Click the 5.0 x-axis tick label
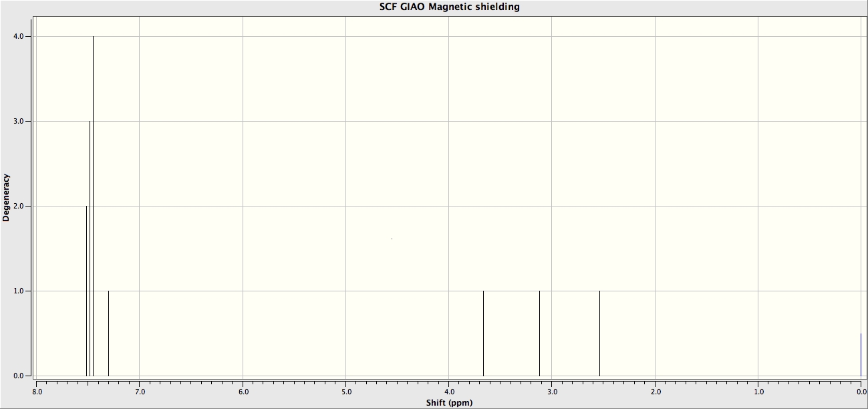Viewport: 868px width, 409px height. coord(345,392)
